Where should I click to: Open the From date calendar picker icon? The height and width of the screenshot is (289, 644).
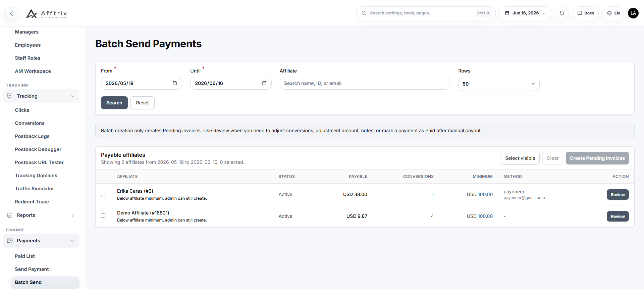pyautogui.click(x=175, y=83)
